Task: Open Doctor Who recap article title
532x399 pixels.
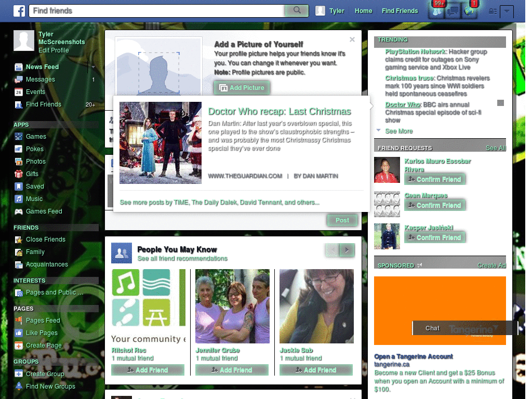Action: [280, 112]
